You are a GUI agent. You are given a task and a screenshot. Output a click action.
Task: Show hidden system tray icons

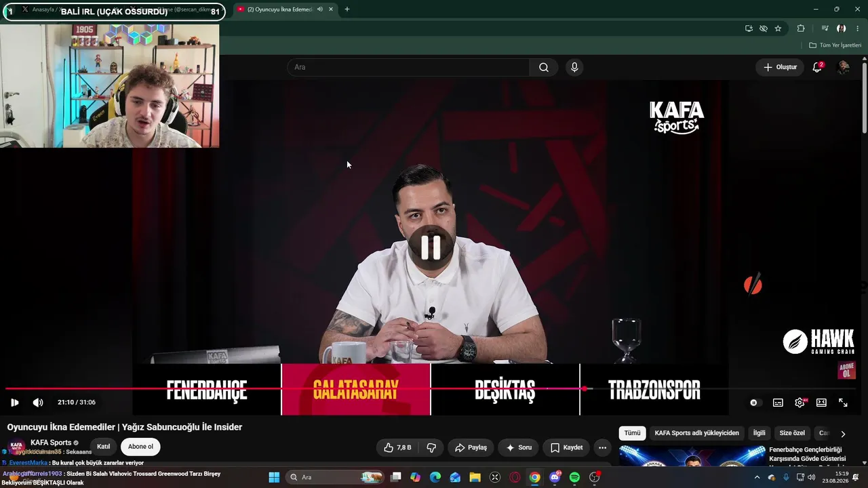(757, 477)
